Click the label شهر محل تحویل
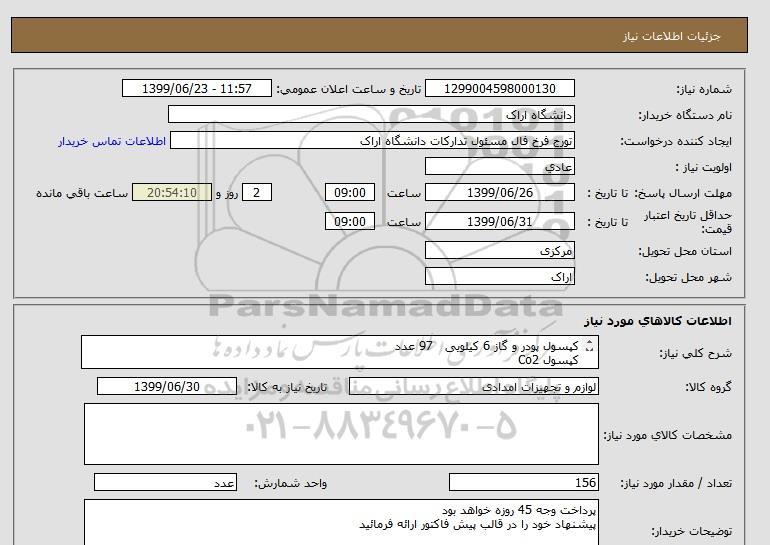770x545 pixels. click(x=688, y=277)
